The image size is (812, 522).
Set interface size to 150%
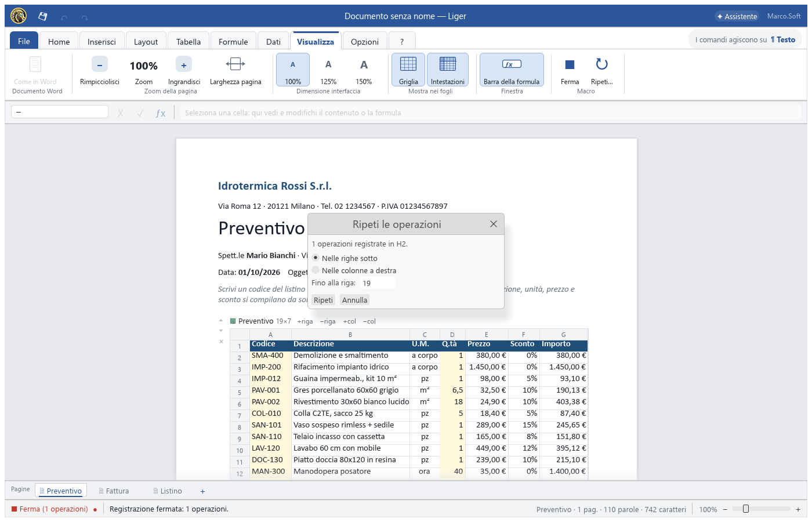364,70
